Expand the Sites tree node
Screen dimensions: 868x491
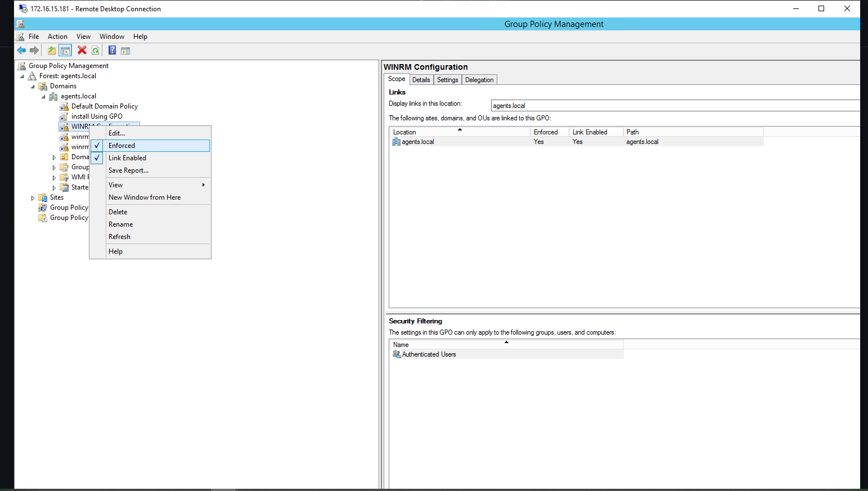[33, 198]
